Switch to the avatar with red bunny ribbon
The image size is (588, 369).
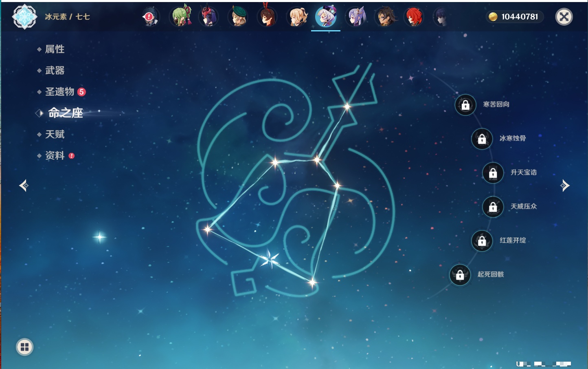(268, 16)
